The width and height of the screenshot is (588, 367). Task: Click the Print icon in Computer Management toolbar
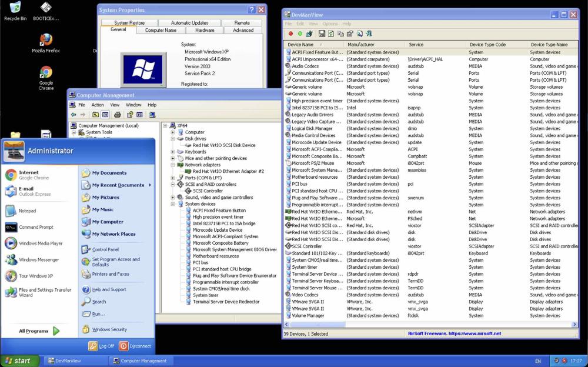pyautogui.click(x=118, y=115)
